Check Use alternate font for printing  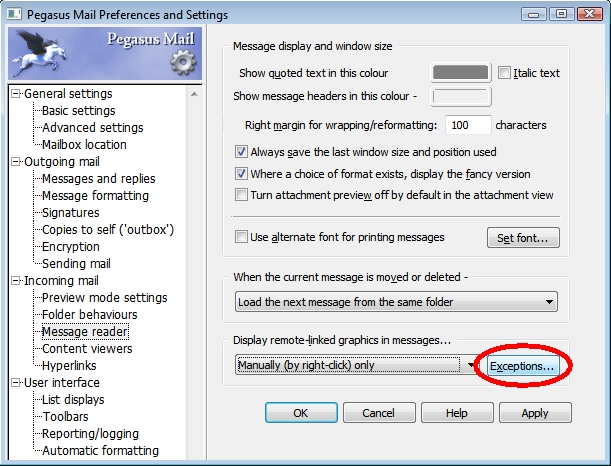(x=241, y=237)
